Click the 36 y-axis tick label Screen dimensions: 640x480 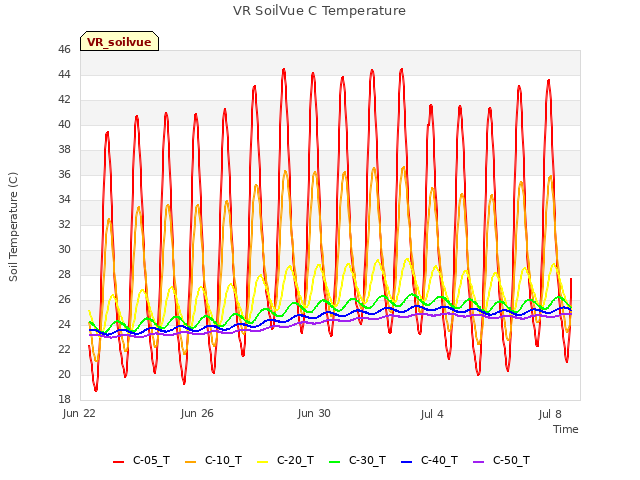click(64, 175)
